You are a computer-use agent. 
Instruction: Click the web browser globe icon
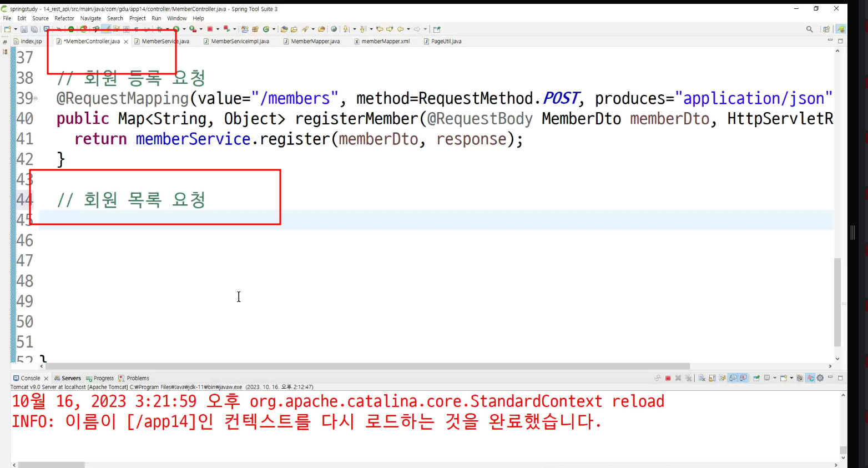tap(334, 29)
